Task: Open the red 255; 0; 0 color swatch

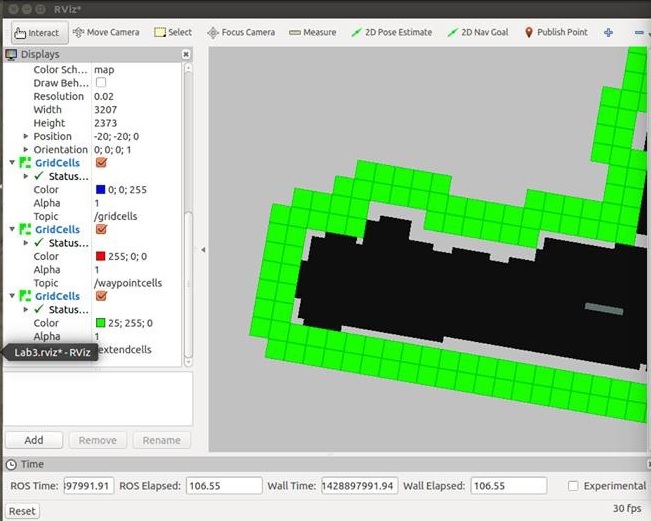Action: click(x=100, y=256)
